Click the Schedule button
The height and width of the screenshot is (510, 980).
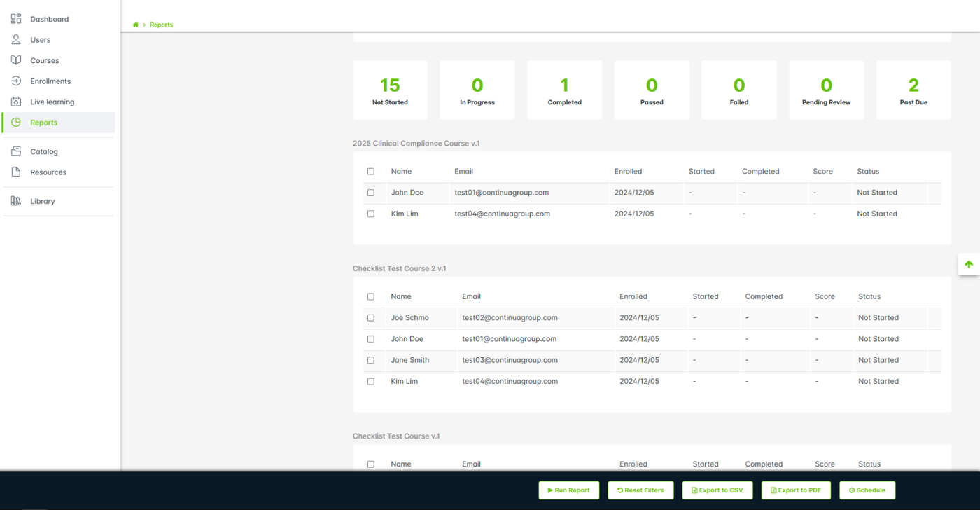coord(867,490)
